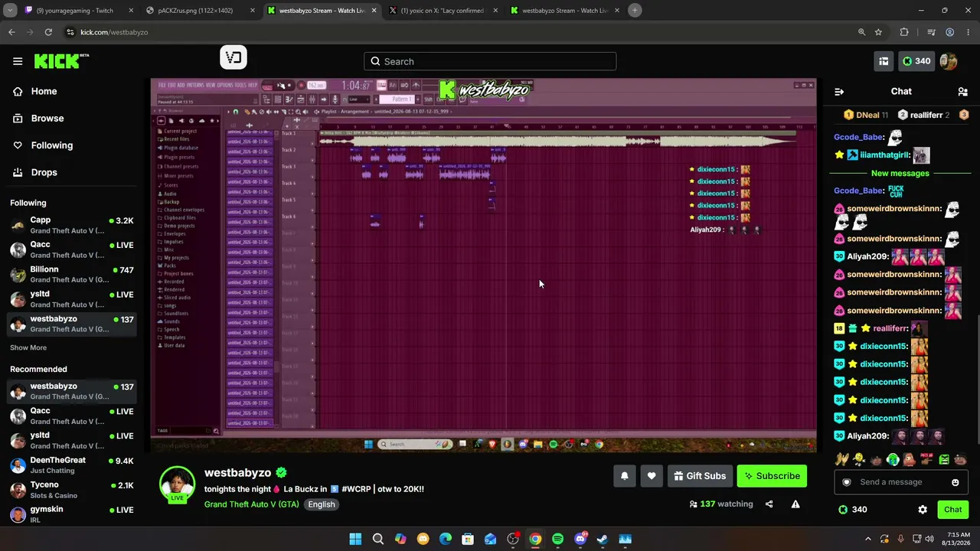This screenshot has height=551, width=980.
Task: Click the Kick logo
Action: pyautogui.click(x=61, y=61)
